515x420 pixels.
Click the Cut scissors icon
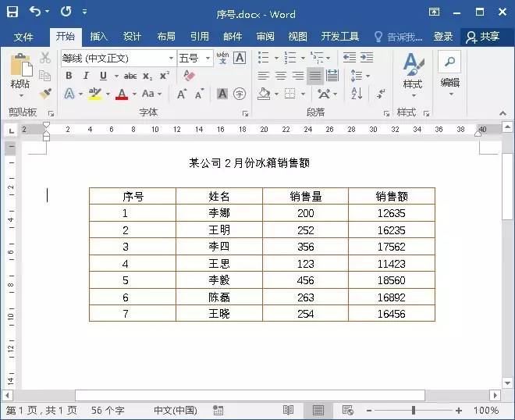[45, 58]
